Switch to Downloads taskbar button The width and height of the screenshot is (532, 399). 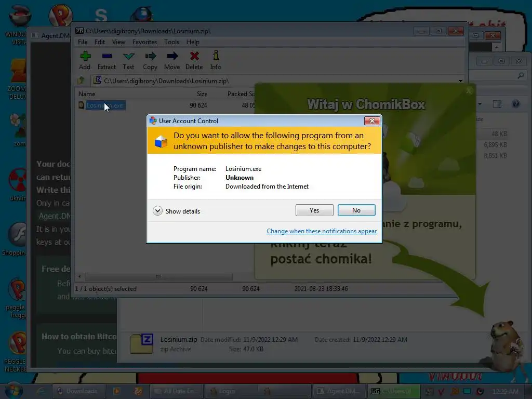78,391
